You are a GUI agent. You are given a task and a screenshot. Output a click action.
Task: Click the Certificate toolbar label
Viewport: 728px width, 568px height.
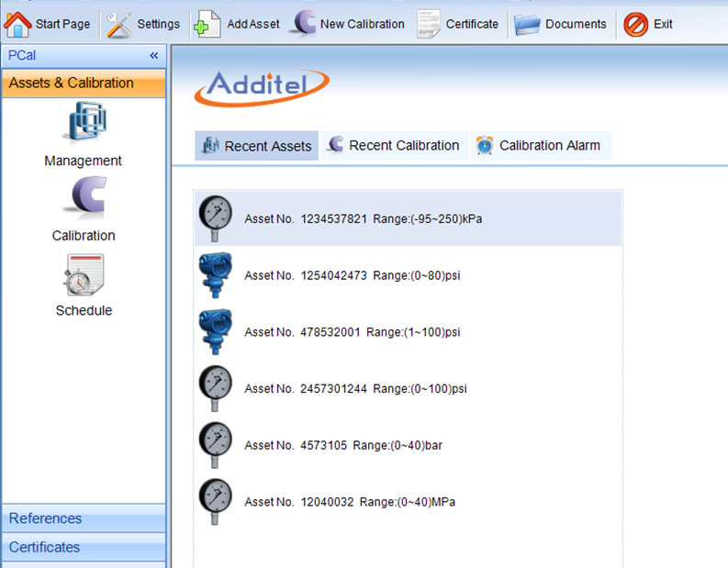point(472,24)
